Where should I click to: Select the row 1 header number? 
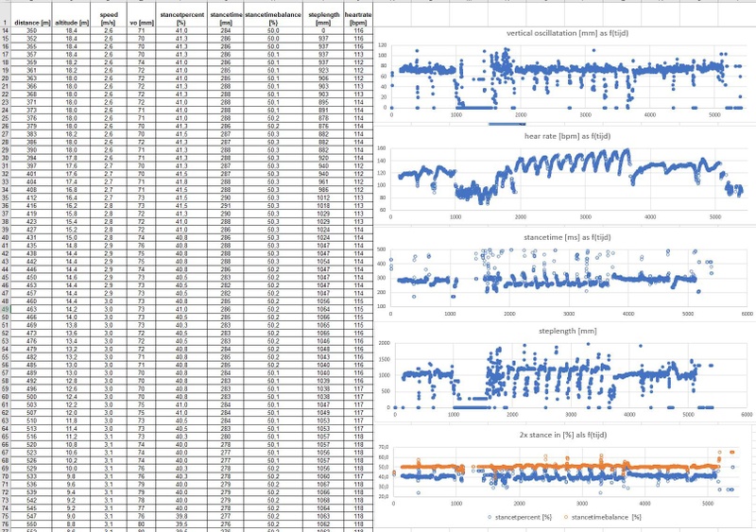(6, 15)
